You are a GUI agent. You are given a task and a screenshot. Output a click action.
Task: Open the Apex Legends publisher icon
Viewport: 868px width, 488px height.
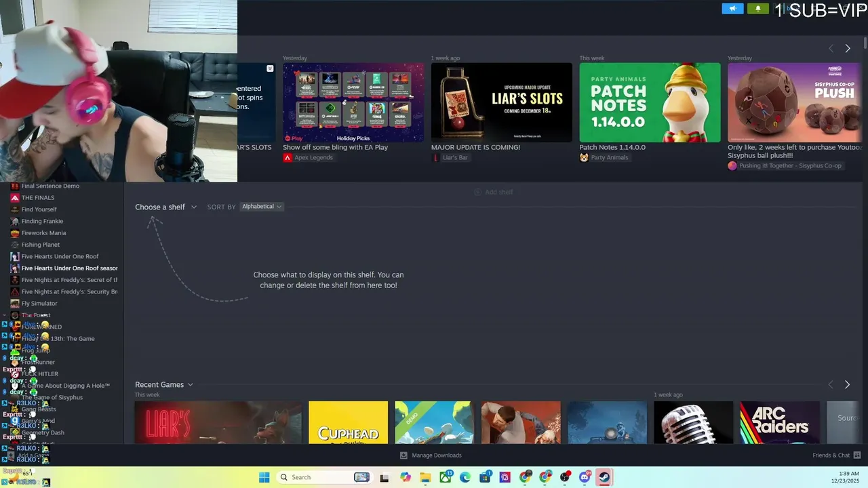[x=288, y=157]
